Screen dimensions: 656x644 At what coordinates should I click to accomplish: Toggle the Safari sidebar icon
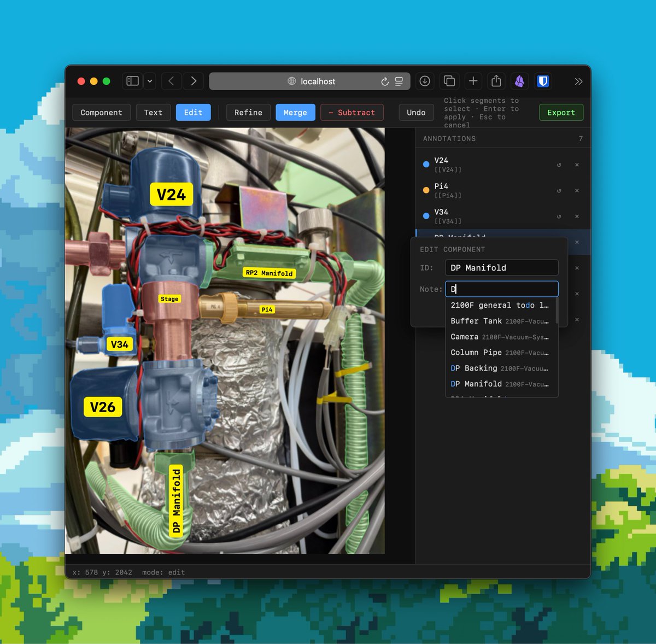133,81
